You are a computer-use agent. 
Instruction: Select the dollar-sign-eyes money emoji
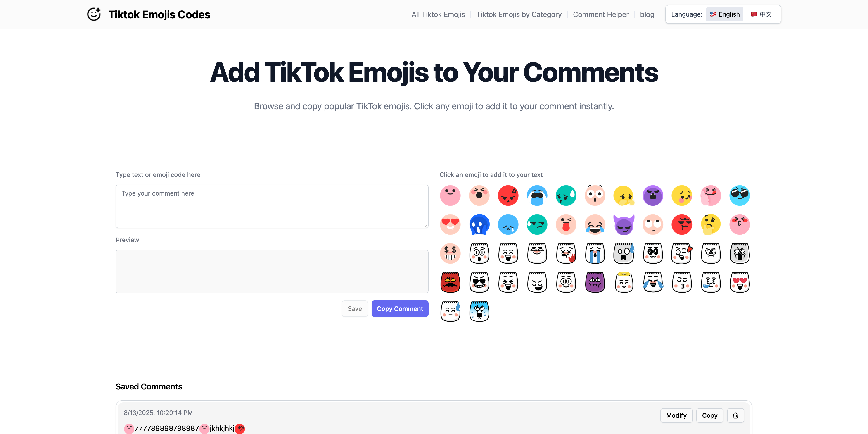450,253
